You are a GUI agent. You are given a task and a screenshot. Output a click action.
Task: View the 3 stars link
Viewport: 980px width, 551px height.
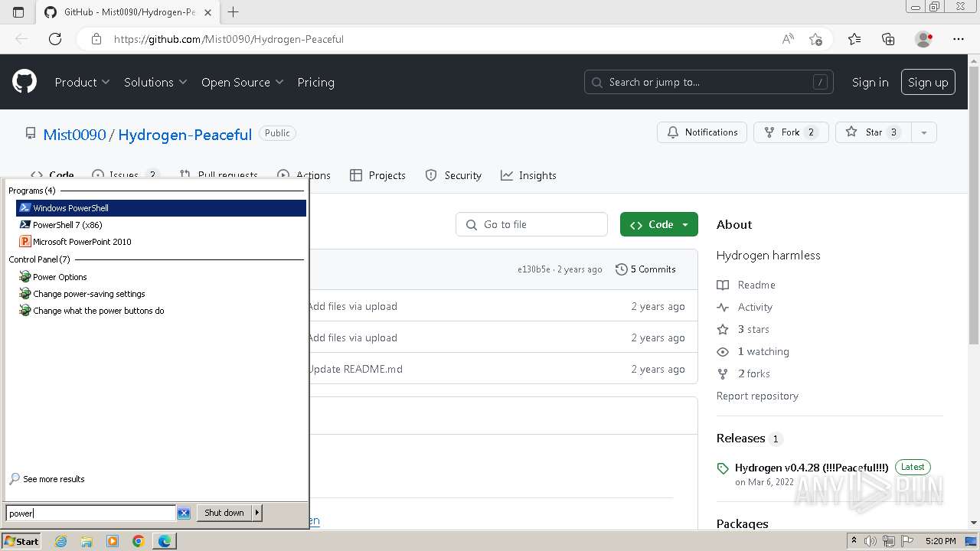[x=743, y=329]
